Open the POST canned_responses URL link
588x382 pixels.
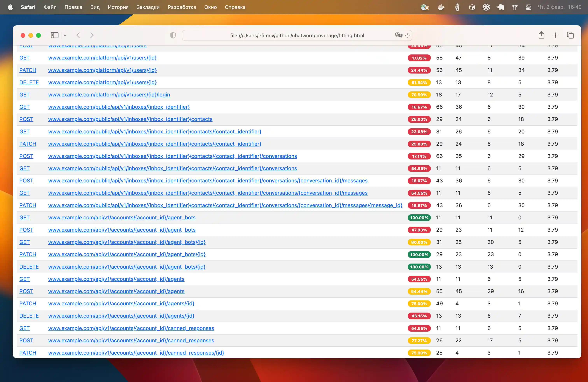tap(131, 341)
